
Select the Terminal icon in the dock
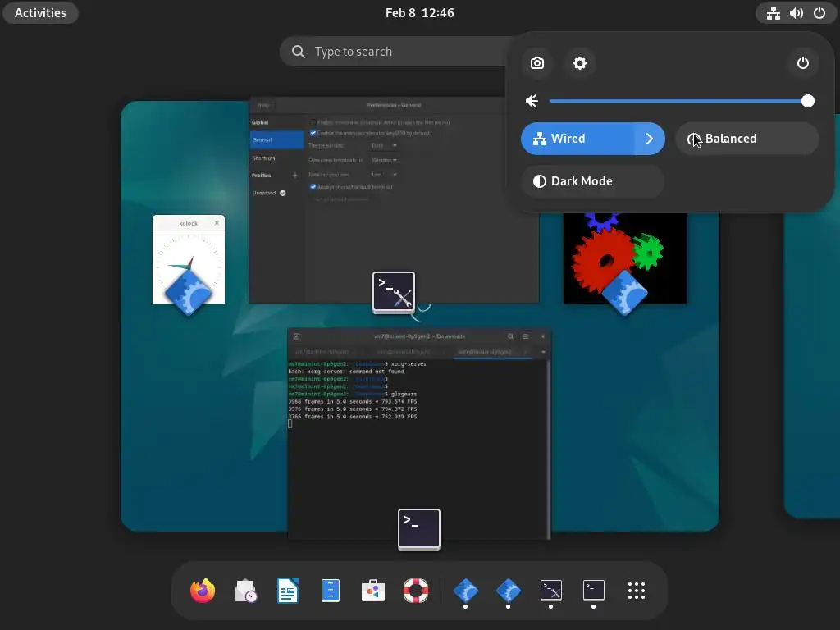(x=594, y=591)
